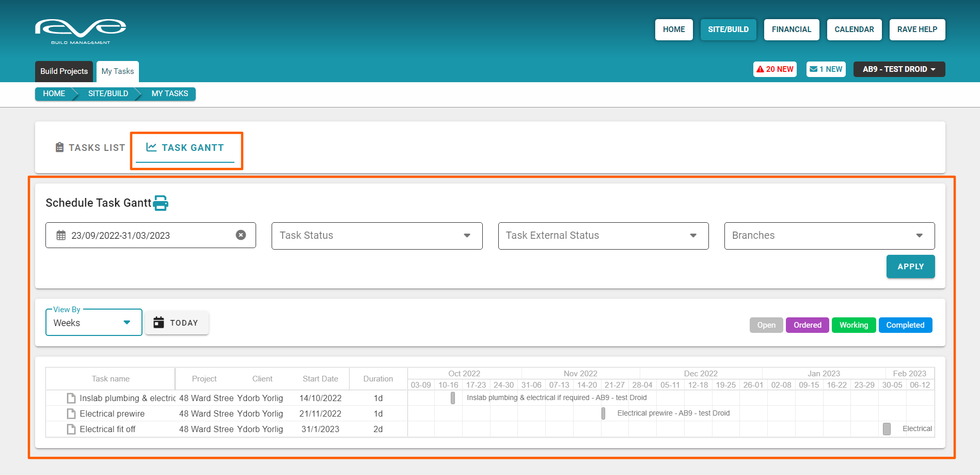The width and height of the screenshot is (980, 475).
Task: Click document icon for Electrical fit off task
Action: [71, 429]
